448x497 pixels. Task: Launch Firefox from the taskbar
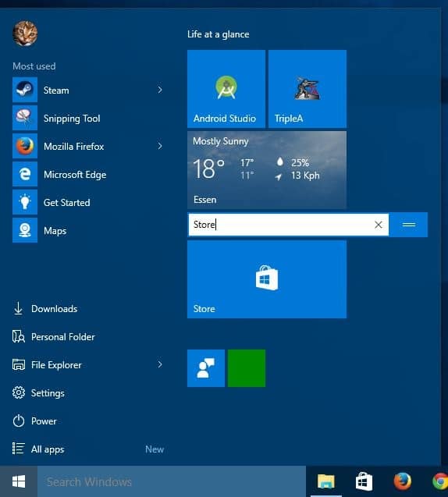click(x=403, y=481)
